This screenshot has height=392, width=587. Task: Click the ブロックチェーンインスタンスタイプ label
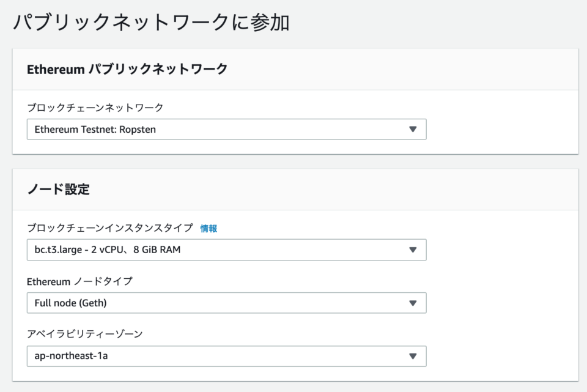[110, 227]
